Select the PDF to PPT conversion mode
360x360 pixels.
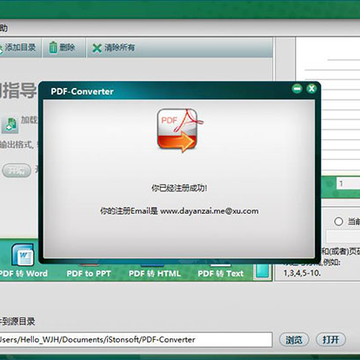pos(88,274)
